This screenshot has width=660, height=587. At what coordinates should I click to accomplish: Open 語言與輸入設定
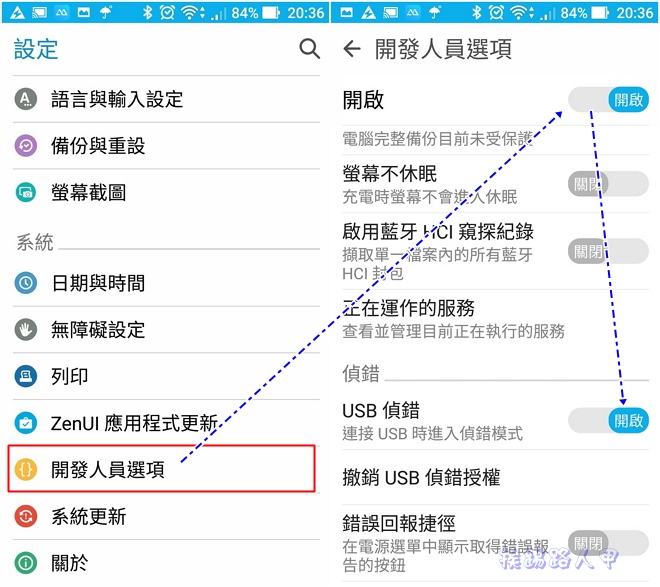coord(166,99)
